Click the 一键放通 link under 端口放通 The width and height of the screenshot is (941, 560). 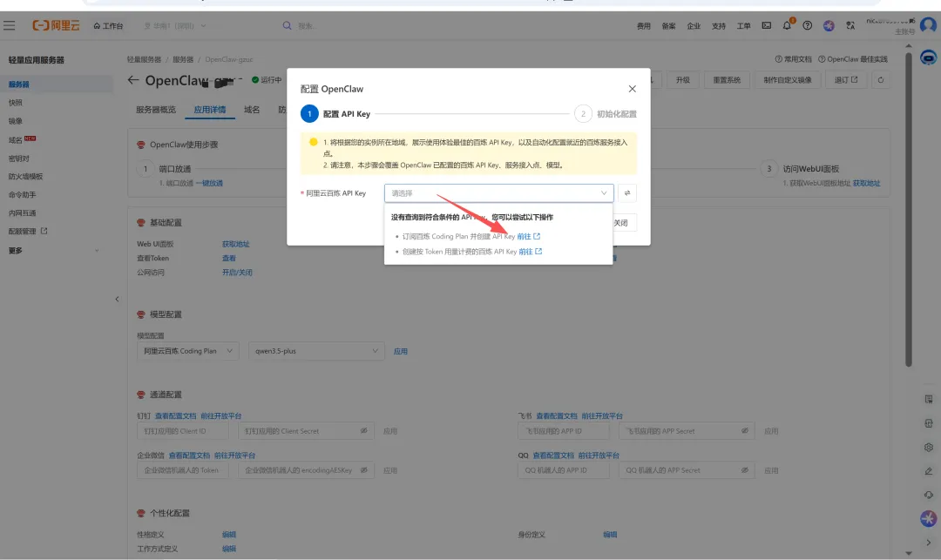point(209,184)
